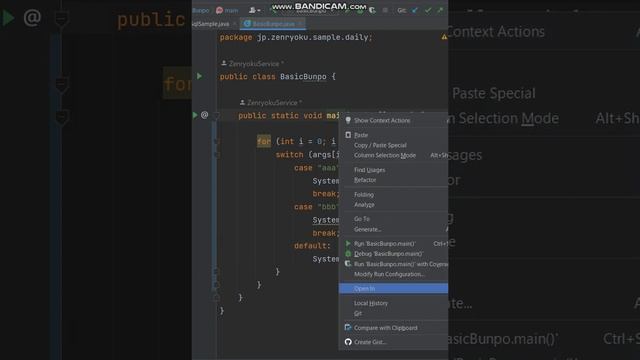This screenshot has width=640, height=360.
Task: Choose Create Gist... menu item
Action: 393,342
